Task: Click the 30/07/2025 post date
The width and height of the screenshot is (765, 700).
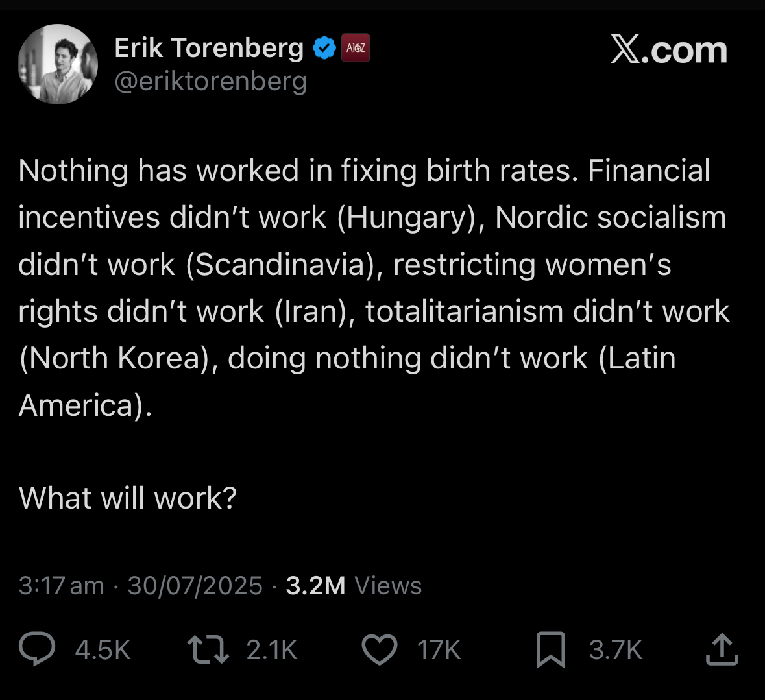Action: click(195, 586)
